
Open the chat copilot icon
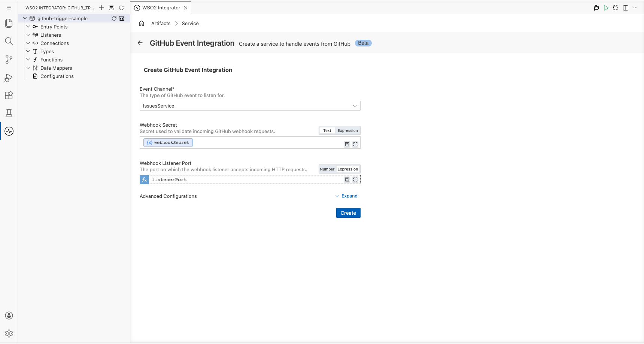coord(596,8)
